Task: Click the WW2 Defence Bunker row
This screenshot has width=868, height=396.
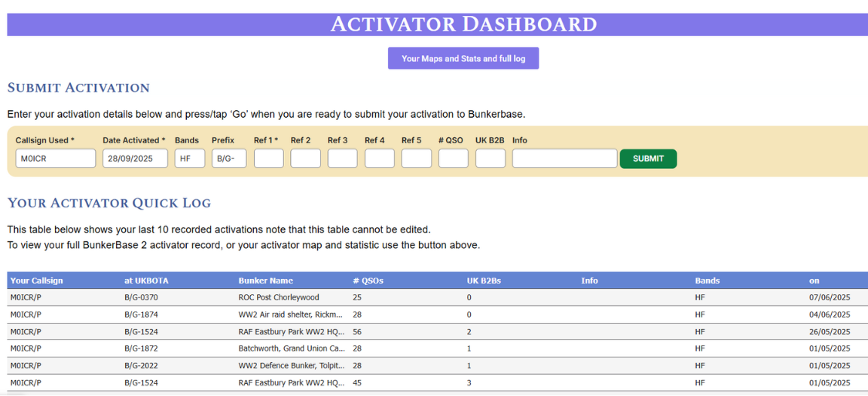Action: coord(291,366)
